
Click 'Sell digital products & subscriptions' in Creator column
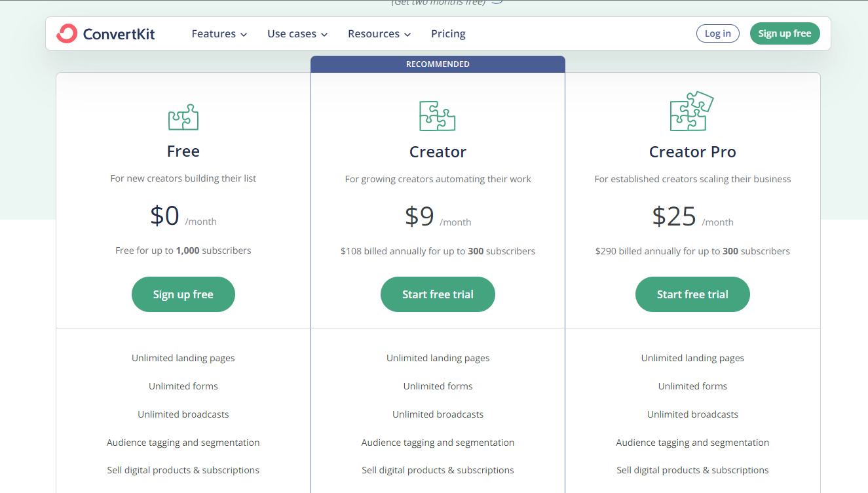click(x=438, y=470)
